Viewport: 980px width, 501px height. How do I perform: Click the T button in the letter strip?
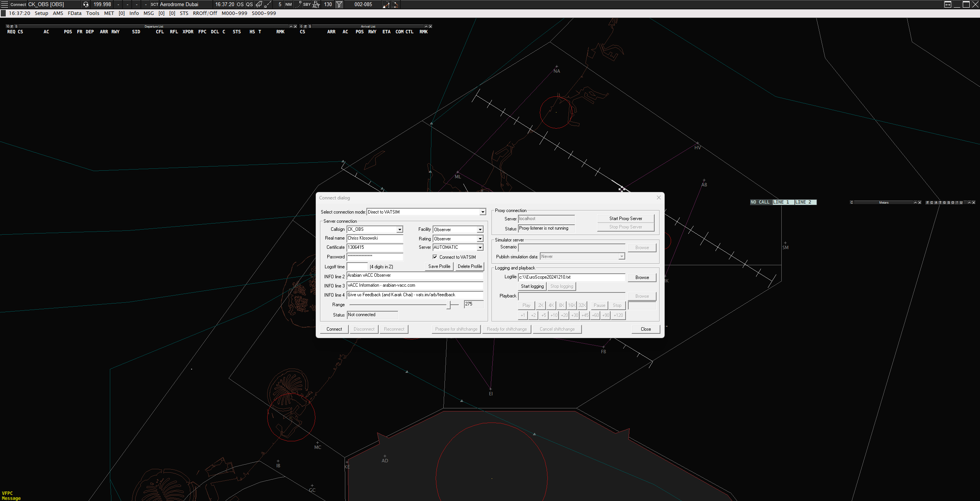[940, 202]
